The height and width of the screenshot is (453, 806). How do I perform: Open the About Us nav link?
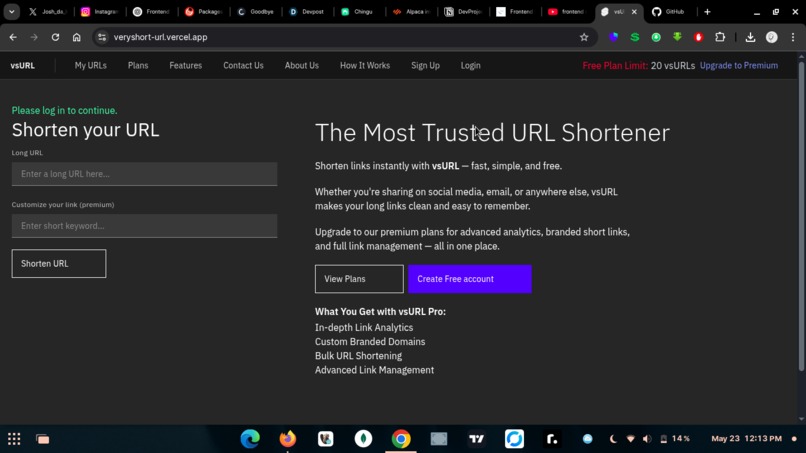point(302,66)
